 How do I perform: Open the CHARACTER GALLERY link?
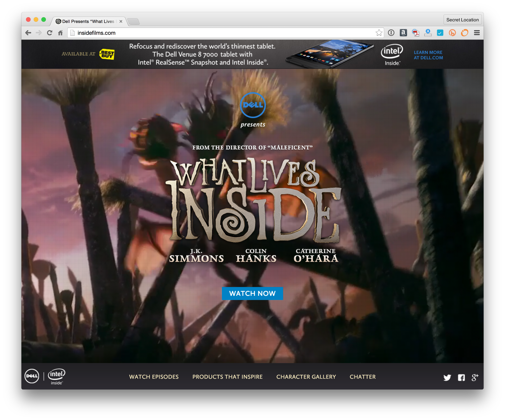[306, 377]
